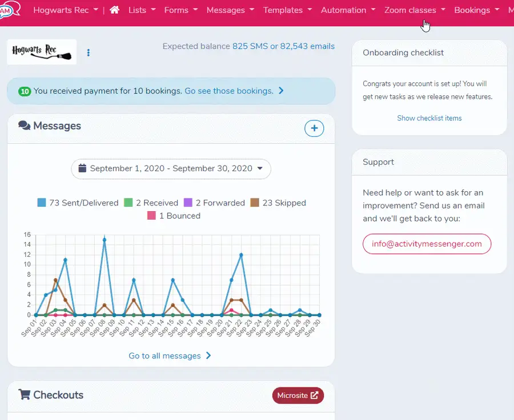Click the shopping cart Checkouts icon
The width and height of the screenshot is (514, 420).
(x=24, y=394)
